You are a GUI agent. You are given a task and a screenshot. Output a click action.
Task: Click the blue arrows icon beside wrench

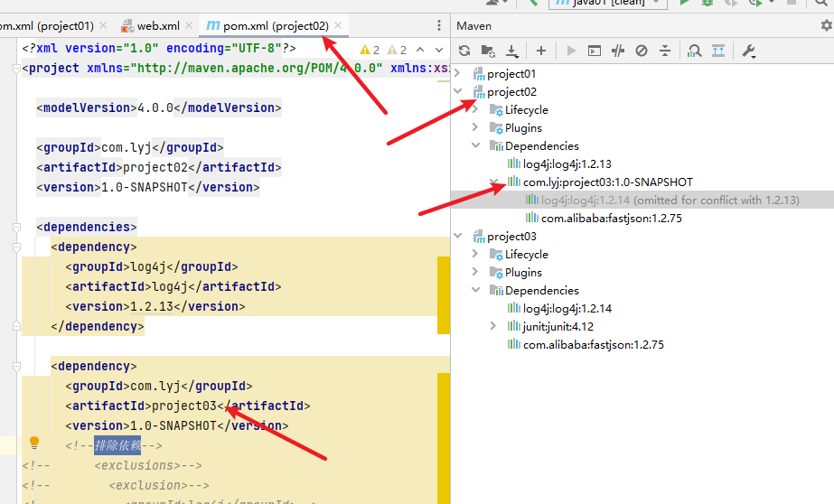click(718, 51)
